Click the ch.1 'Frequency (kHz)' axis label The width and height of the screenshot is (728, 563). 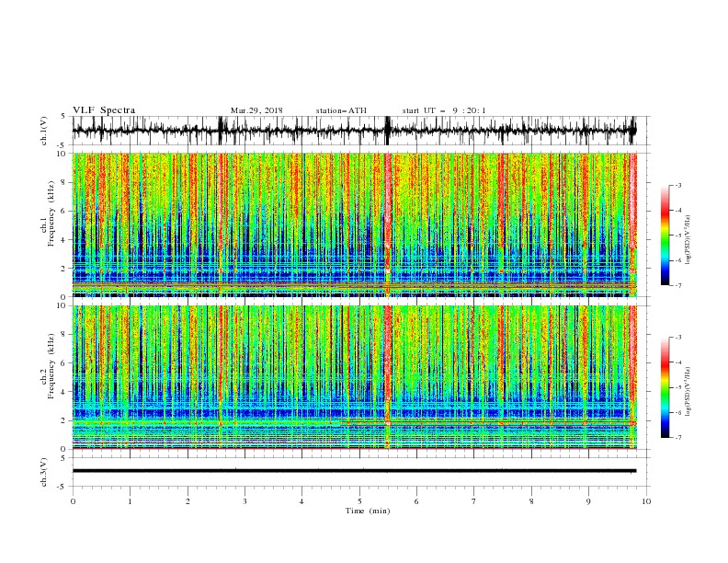tap(51, 214)
